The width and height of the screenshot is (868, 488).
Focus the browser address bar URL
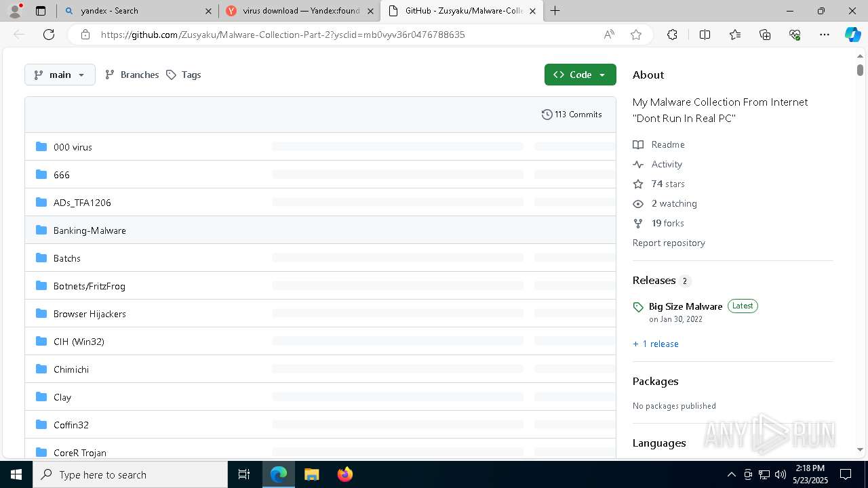[283, 35]
